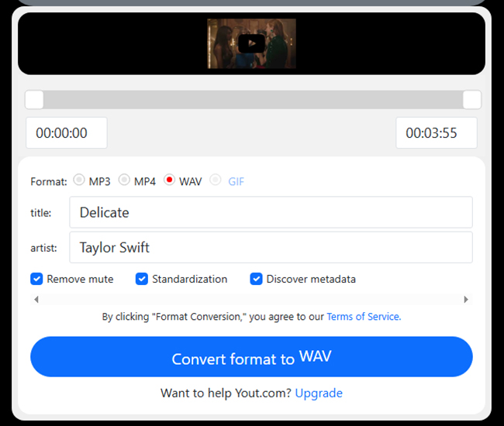Uncheck the Discover metadata checkbox
504x426 pixels.
[256, 279]
